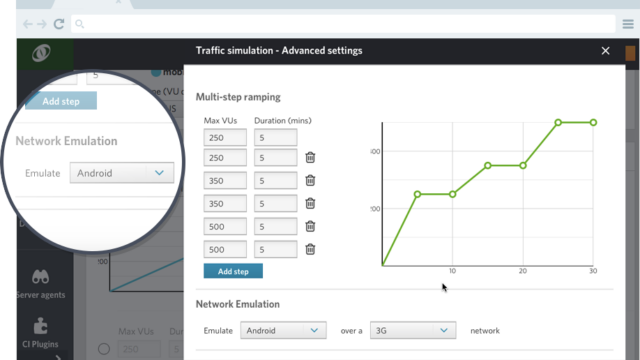Open Server agents in the sidebar
The image size is (640, 360).
coord(40,284)
